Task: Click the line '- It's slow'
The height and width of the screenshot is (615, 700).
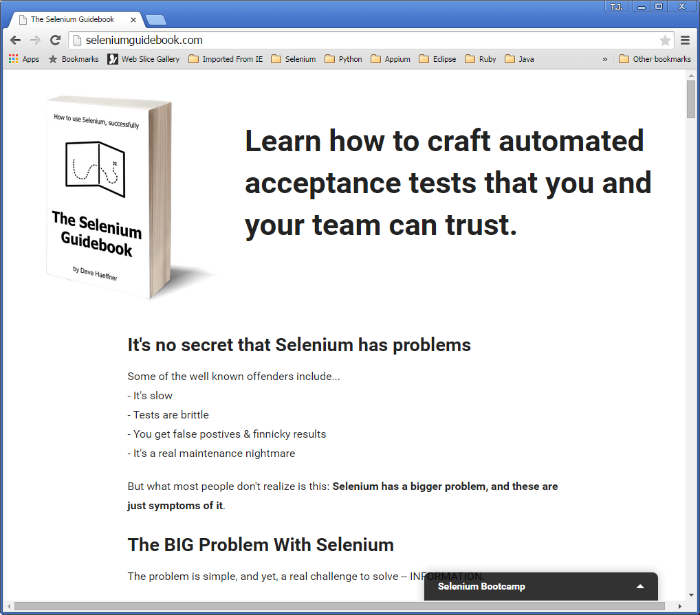Action: tap(150, 396)
